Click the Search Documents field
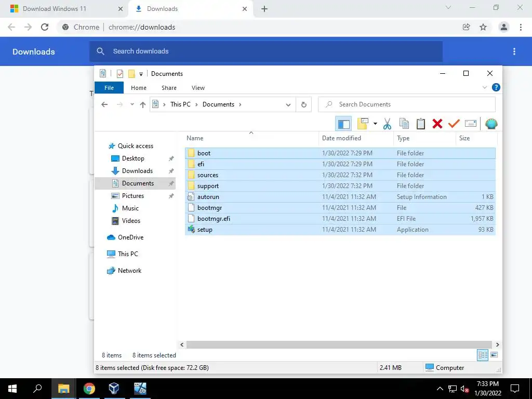This screenshot has width=532, height=399. [406, 104]
